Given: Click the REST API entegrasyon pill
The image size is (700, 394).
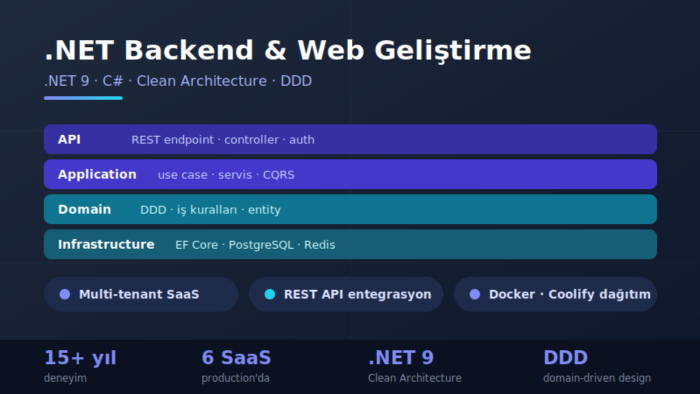Looking at the screenshot, I should (346, 294).
